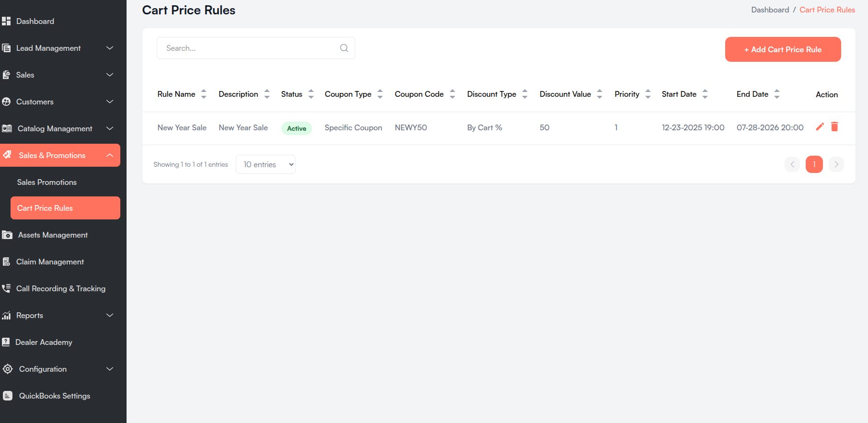Sort table by Description column
This screenshot has height=423, width=868.
click(267, 94)
